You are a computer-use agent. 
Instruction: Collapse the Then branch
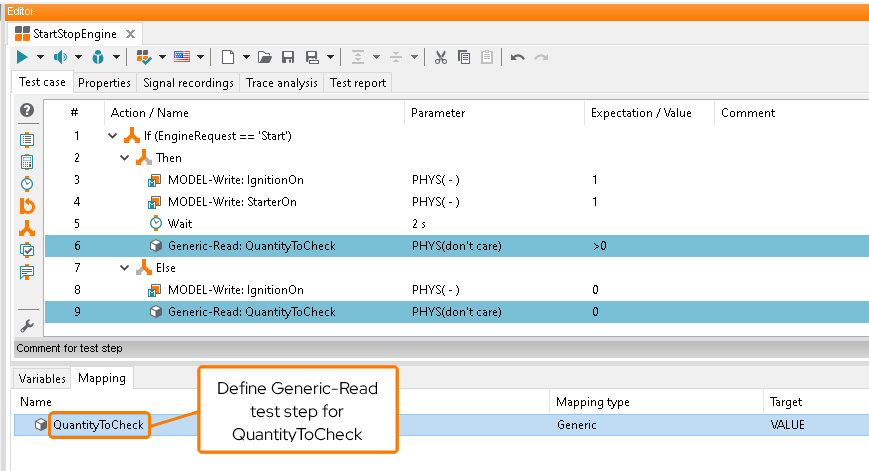pos(125,158)
